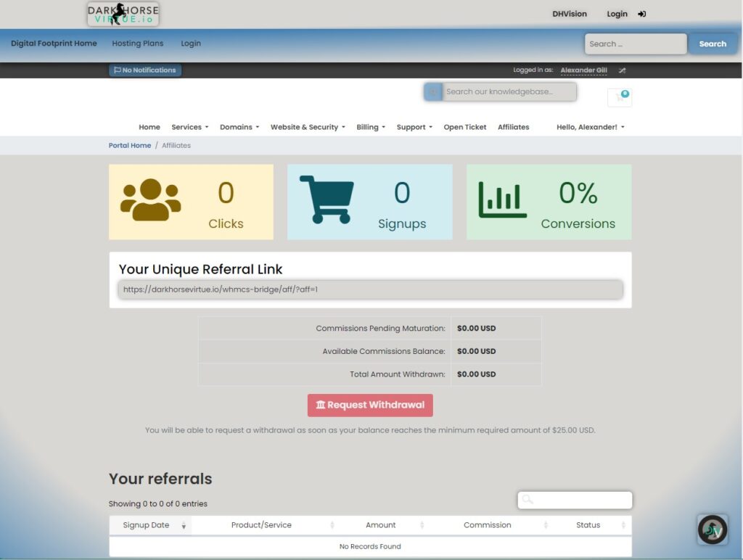Click the No Notifications button
Screen dimensions: 743x560
point(145,70)
